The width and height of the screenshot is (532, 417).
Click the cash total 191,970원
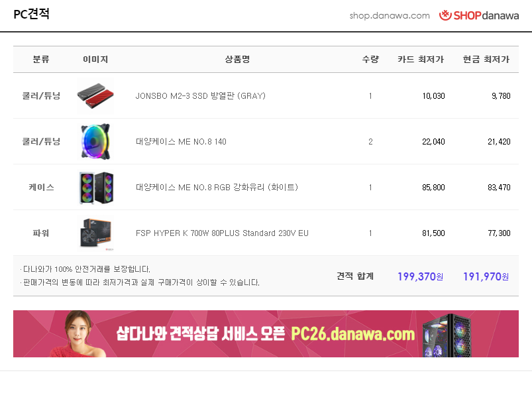[x=486, y=276]
